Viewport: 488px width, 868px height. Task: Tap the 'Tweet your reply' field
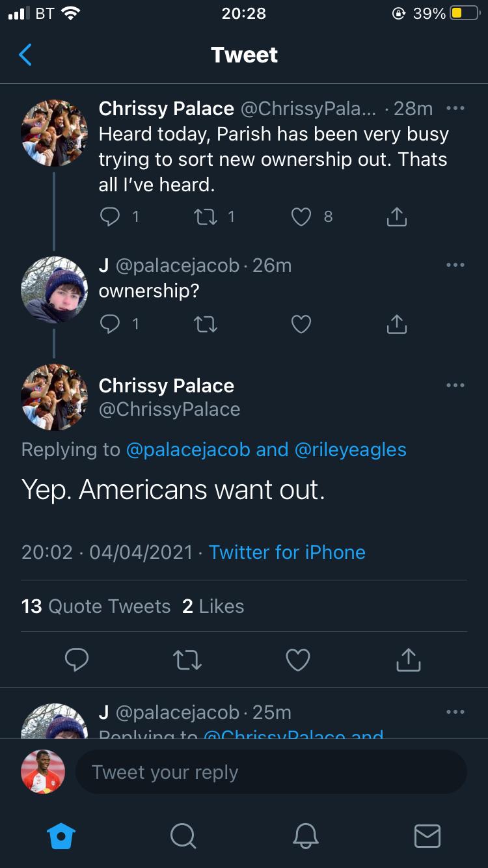point(271,772)
